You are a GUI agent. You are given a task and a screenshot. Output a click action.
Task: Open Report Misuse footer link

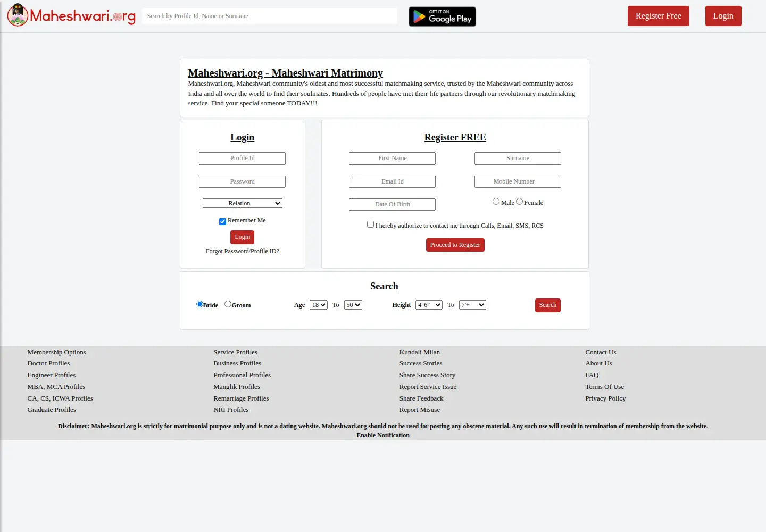pos(420,410)
